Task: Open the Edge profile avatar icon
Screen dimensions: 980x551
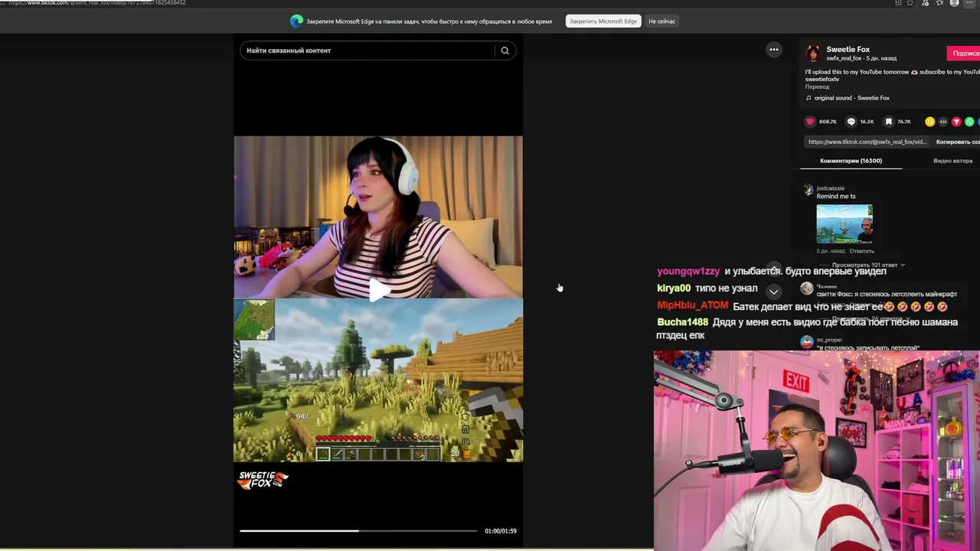Action: 954,3
